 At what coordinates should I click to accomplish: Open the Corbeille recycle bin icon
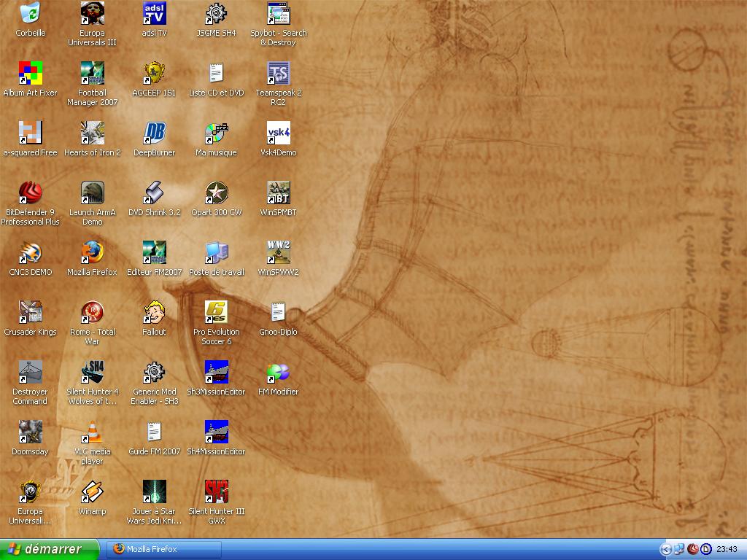click(x=31, y=13)
